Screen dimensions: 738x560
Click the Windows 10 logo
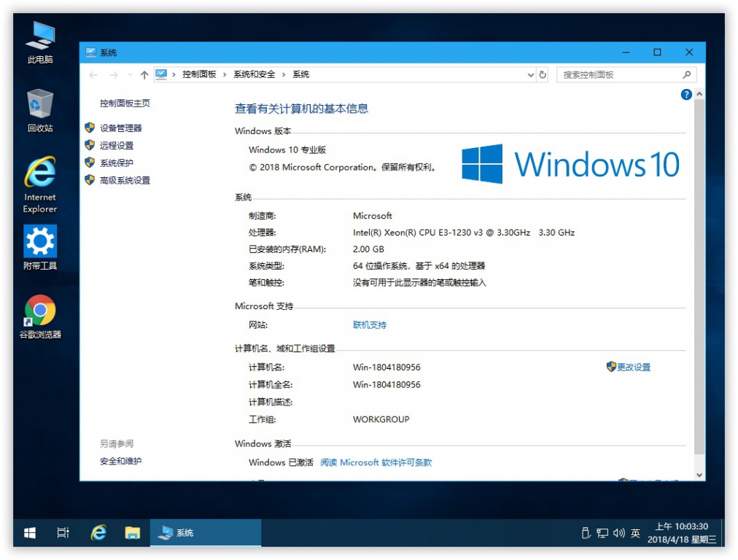coord(570,164)
